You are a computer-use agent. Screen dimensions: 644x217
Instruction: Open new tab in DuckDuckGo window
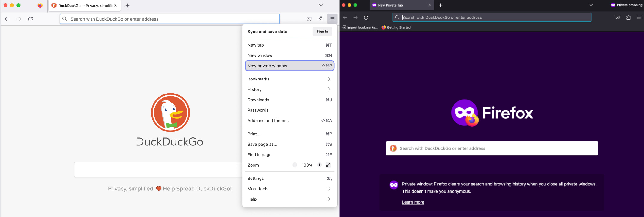pos(128,5)
